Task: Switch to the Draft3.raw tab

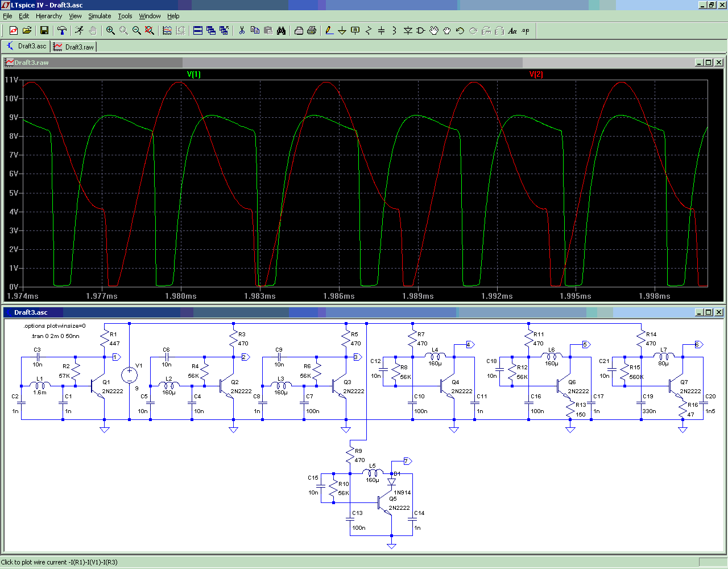Action: pos(74,47)
